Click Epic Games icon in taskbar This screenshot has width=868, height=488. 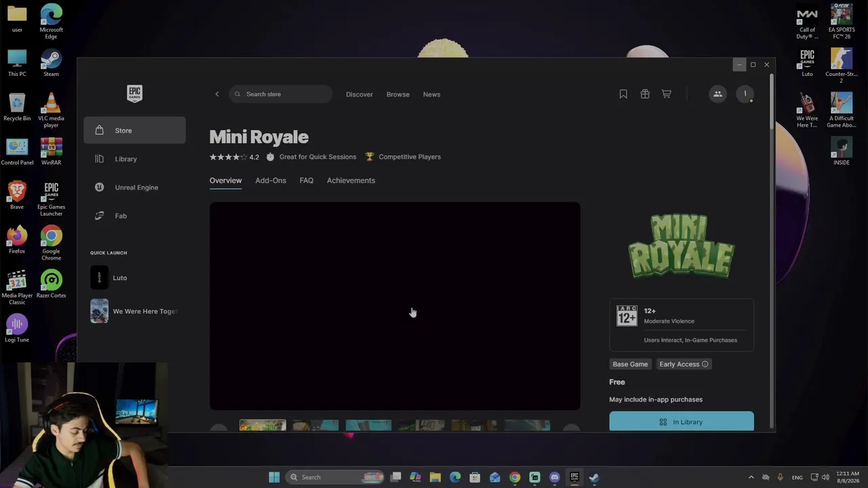coord(574,477)
